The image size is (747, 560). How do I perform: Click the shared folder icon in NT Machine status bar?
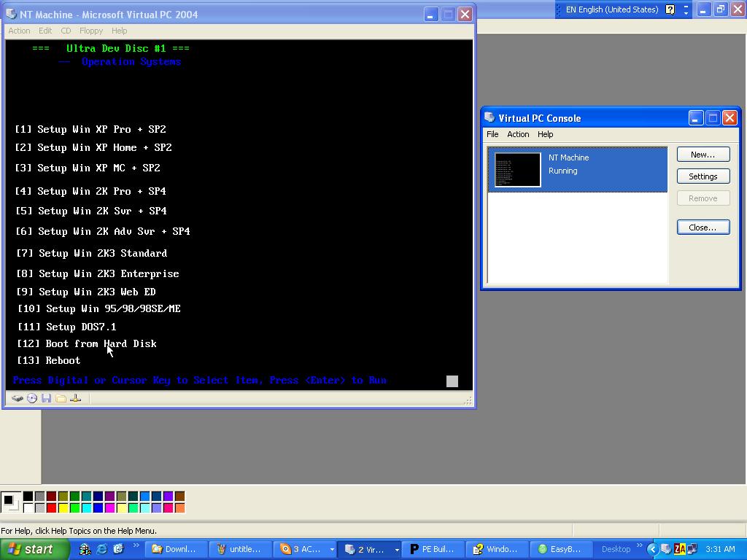click(61, 398)
